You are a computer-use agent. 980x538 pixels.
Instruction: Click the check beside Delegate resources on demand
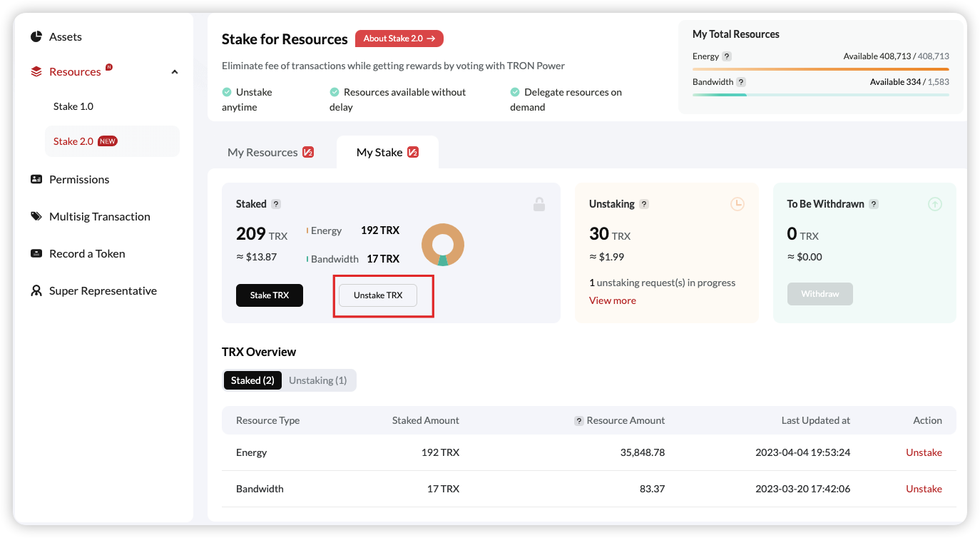point(515,92)
